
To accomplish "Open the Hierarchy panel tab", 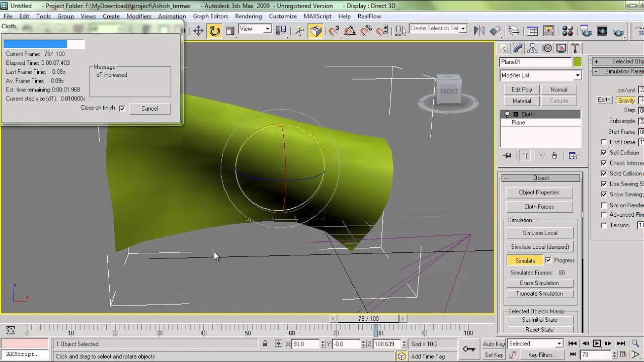I will (x=532, y=48).
